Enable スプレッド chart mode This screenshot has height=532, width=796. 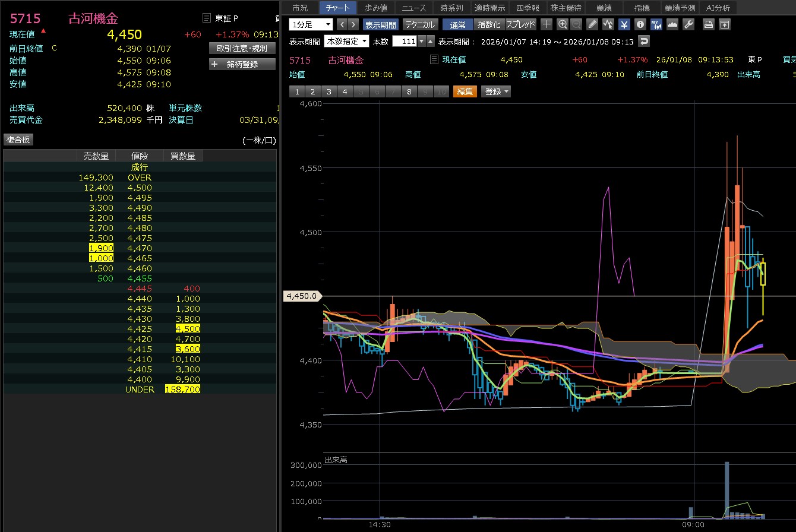pyautogui.click(x=520, y=24)
